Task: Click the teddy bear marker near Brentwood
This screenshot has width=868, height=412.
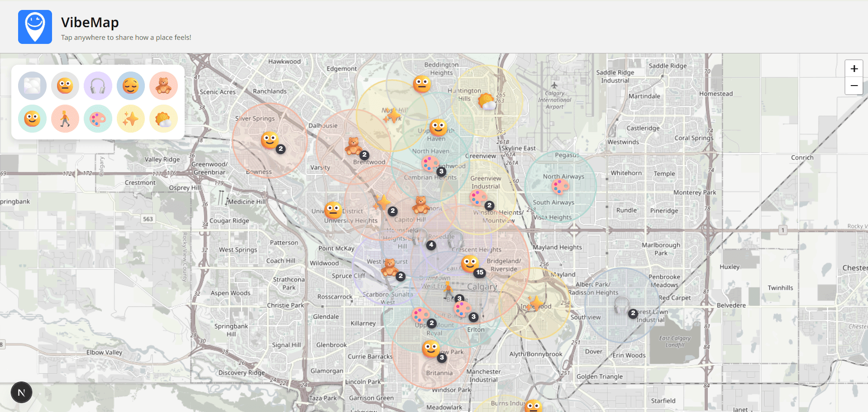Action: pos(353,147)
